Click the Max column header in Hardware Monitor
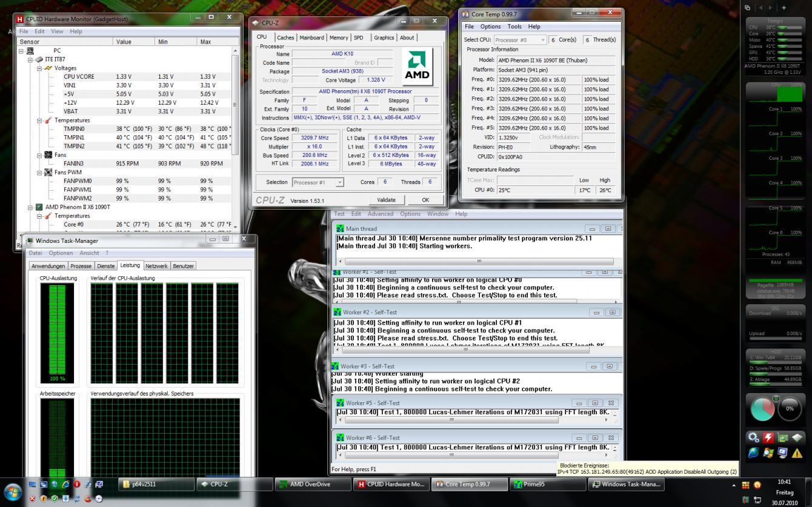812x507 pixels. pyautogui.click(x=216, y=42)
